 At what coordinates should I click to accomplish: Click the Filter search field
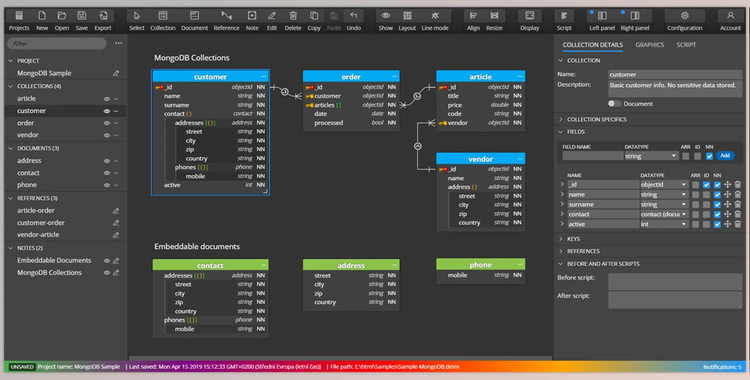pyautogui.click(x=56, y=44)
